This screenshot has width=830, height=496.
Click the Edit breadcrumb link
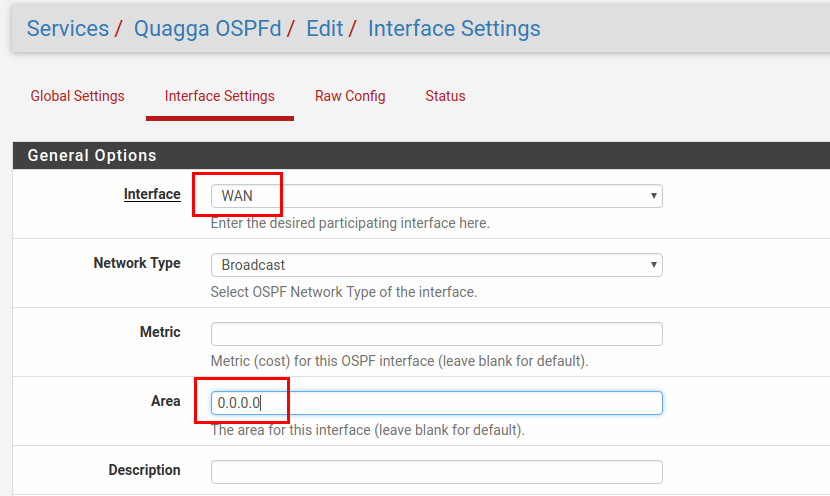324,29
